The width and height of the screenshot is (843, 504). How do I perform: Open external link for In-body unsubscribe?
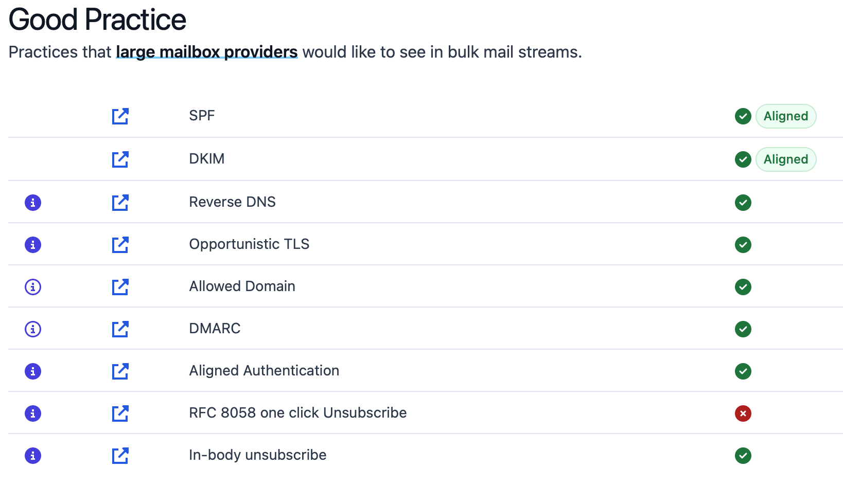[x=120, y=456]
